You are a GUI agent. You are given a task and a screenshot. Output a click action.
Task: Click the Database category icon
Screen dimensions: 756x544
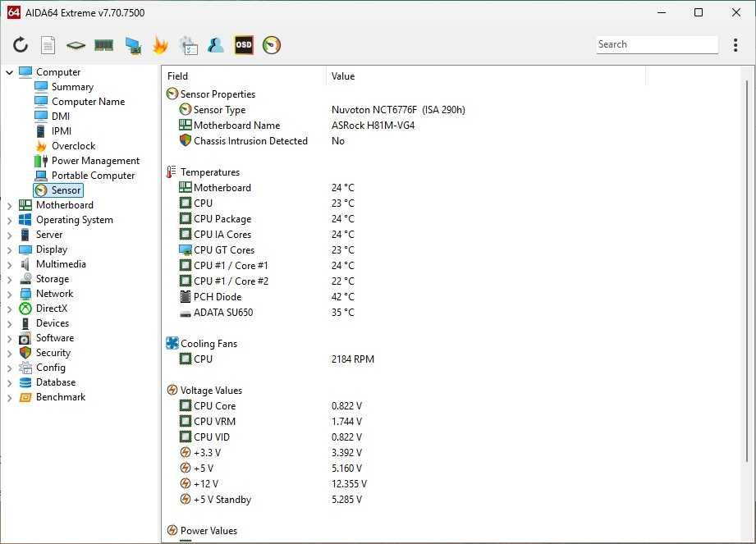[25, 382]
